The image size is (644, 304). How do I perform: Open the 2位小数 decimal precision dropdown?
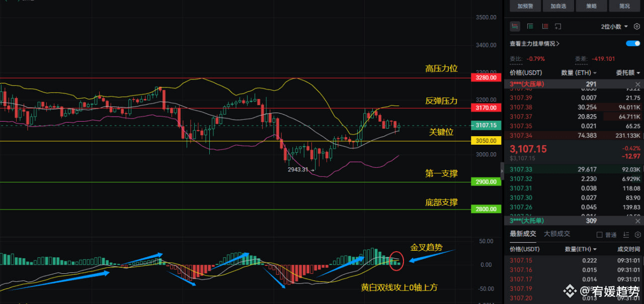(x=614, y=26)
